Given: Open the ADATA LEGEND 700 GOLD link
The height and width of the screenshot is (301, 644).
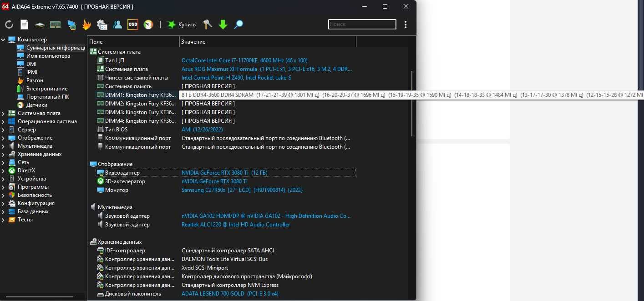Looking at the screenshot, I should coord(230,294).
